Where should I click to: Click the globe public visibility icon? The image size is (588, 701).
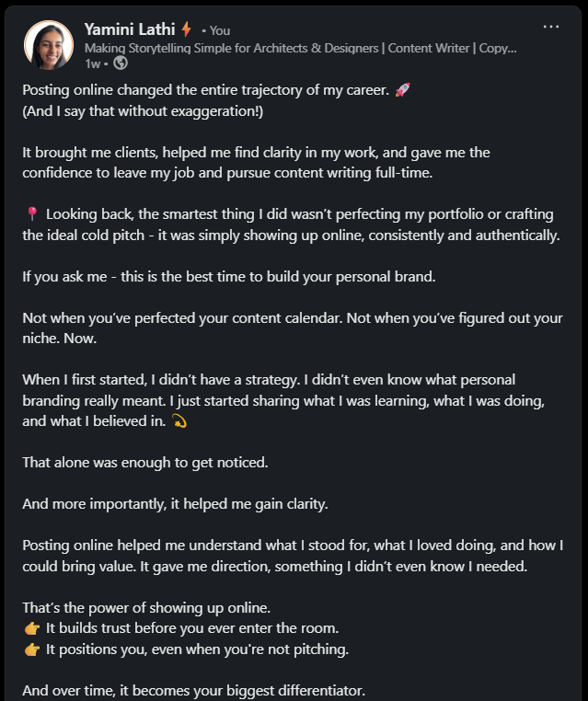121,63
